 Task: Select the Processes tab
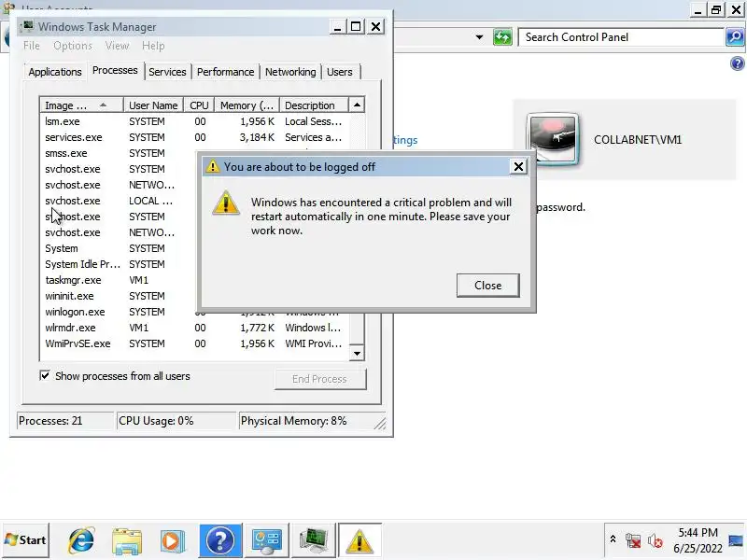point(115,71)
